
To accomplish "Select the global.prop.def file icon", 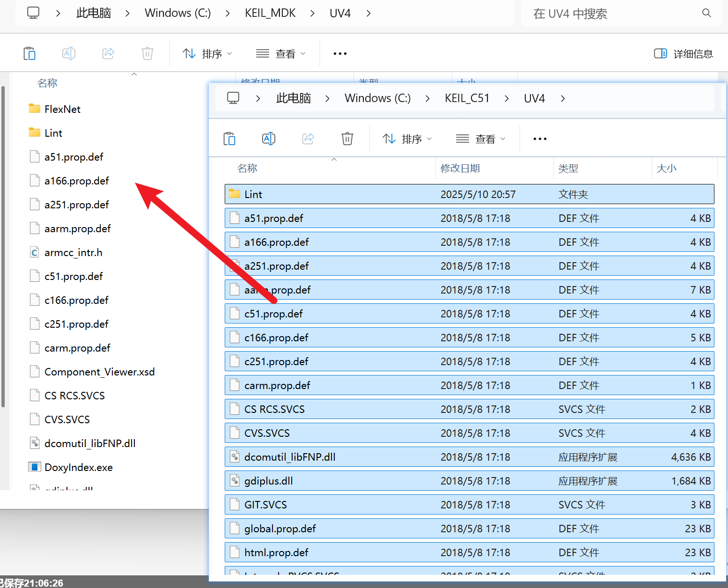I will [235, 528].
